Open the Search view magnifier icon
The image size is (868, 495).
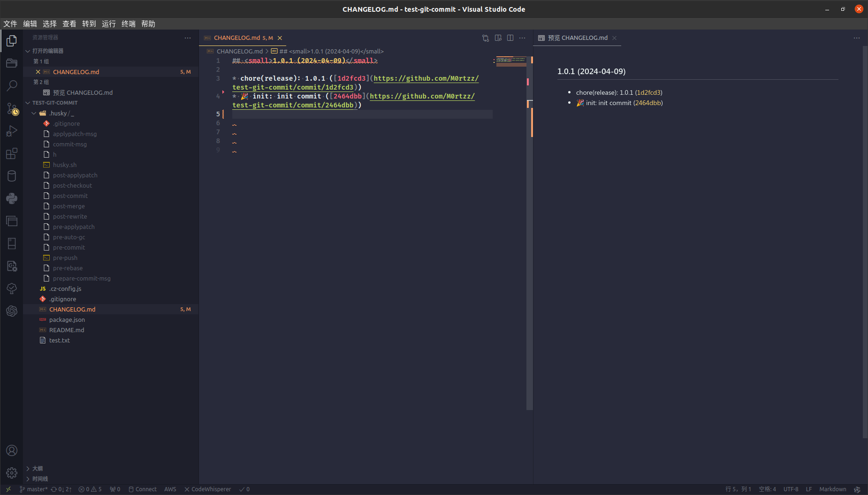point(12,85)
